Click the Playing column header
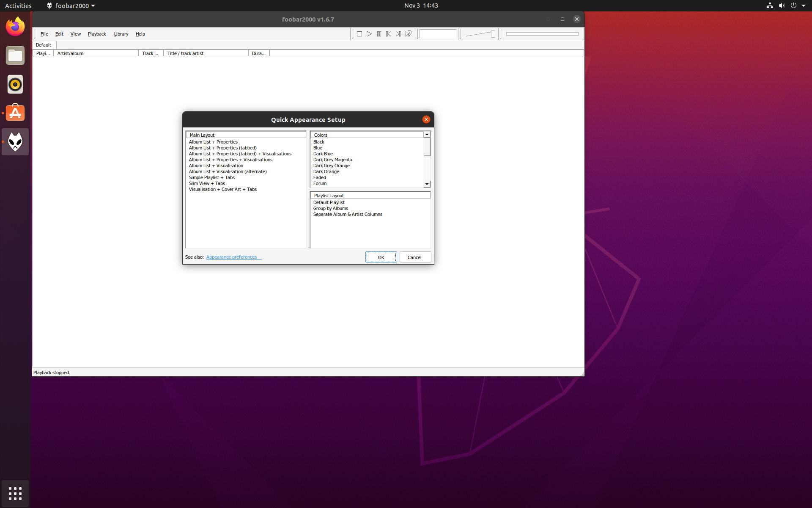This screenshot has height=508, width=812. coord(43,53)
